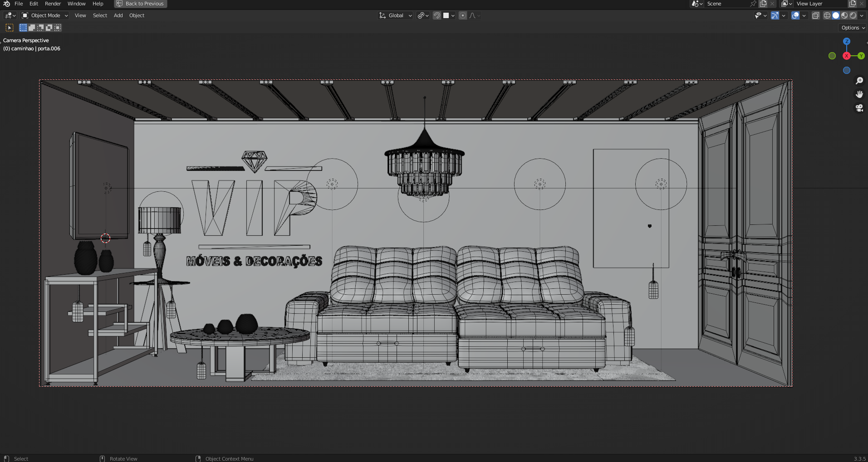Open the viewport Object menu

point(137,15)
